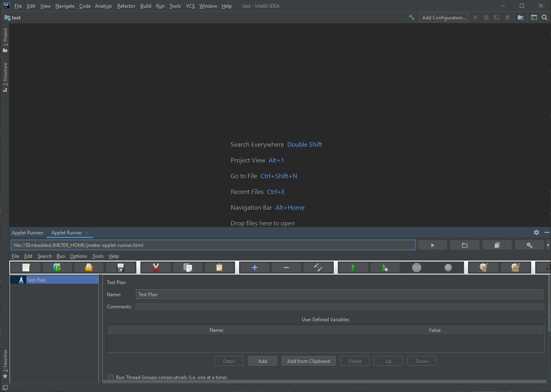
Task: Open JMeter Help menu
Action: [114, 256]
